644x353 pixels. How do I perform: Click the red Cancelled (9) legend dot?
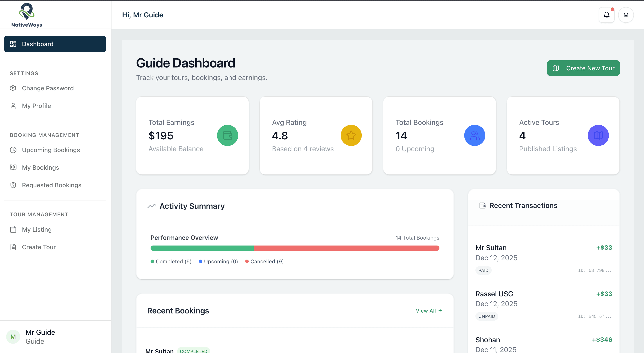[247, 261]
